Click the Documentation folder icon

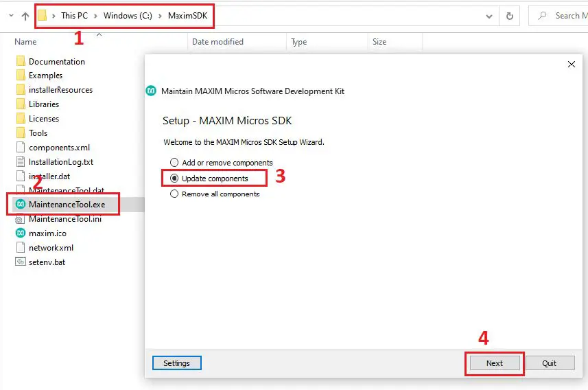(21, 61)
